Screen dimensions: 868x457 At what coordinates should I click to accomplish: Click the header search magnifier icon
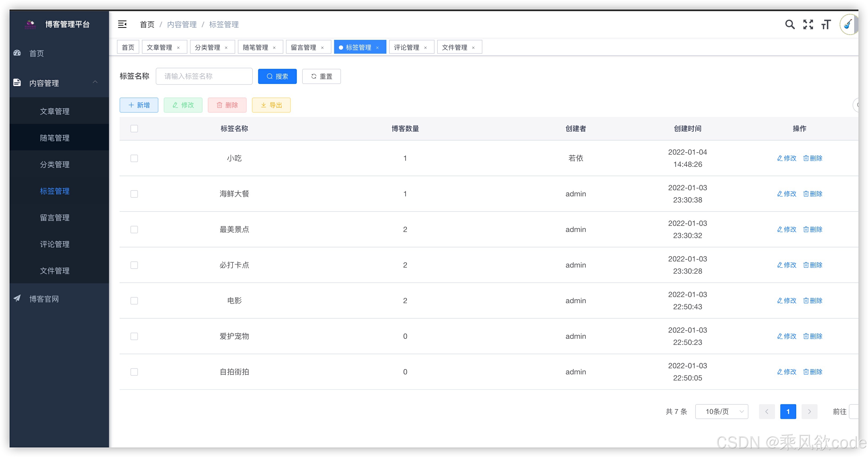click(x=790, y=25)
